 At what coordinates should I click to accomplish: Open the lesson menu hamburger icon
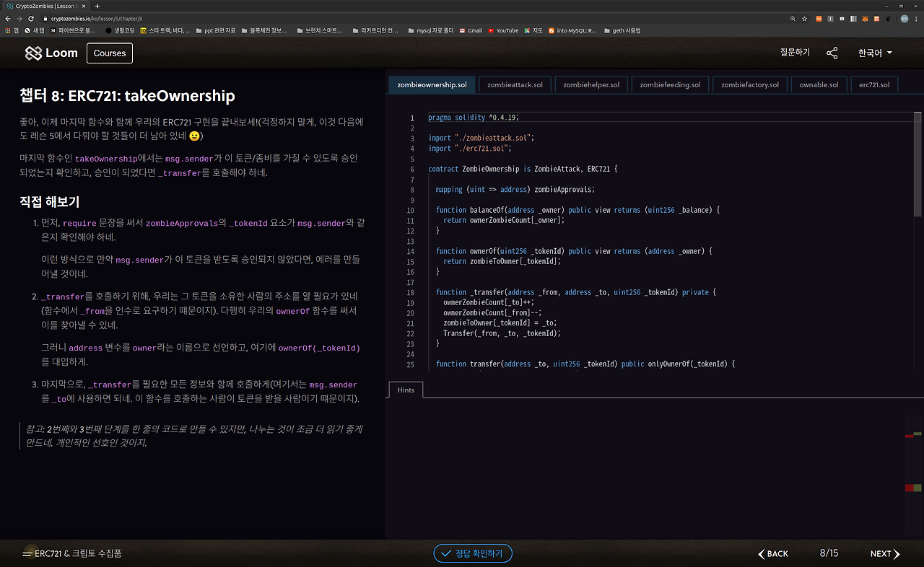point(27,553)
